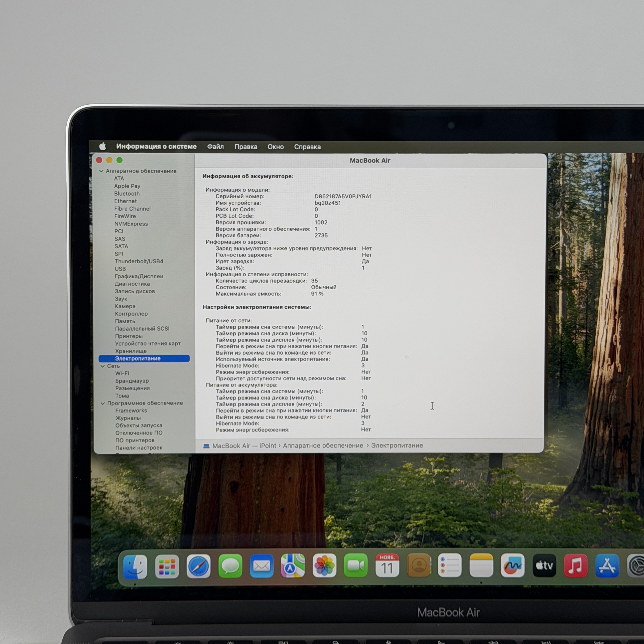Viewport: 644px width, 644px height.
Task: Click MacBook Air — iPoint breadcrumb
Action: (244, 446)
